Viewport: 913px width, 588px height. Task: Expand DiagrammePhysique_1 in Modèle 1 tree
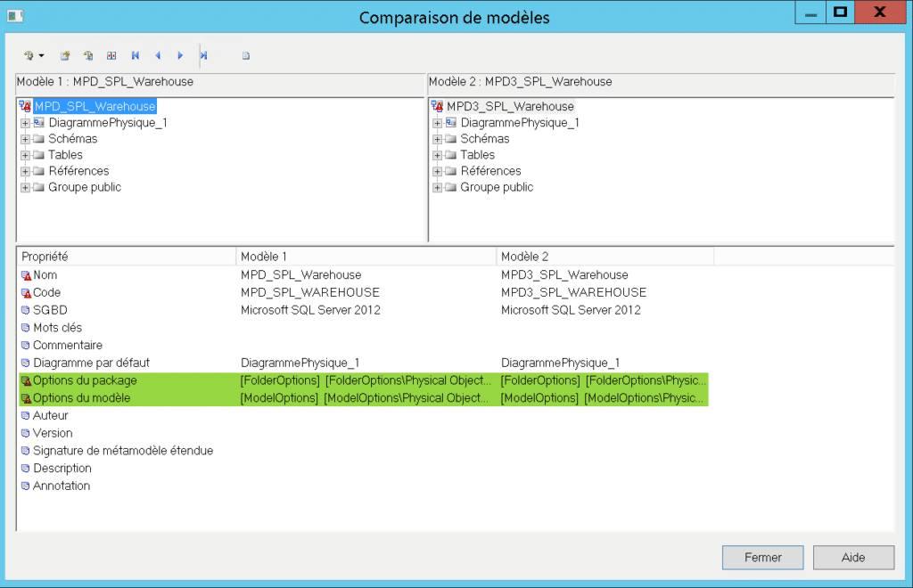point(25,123)
